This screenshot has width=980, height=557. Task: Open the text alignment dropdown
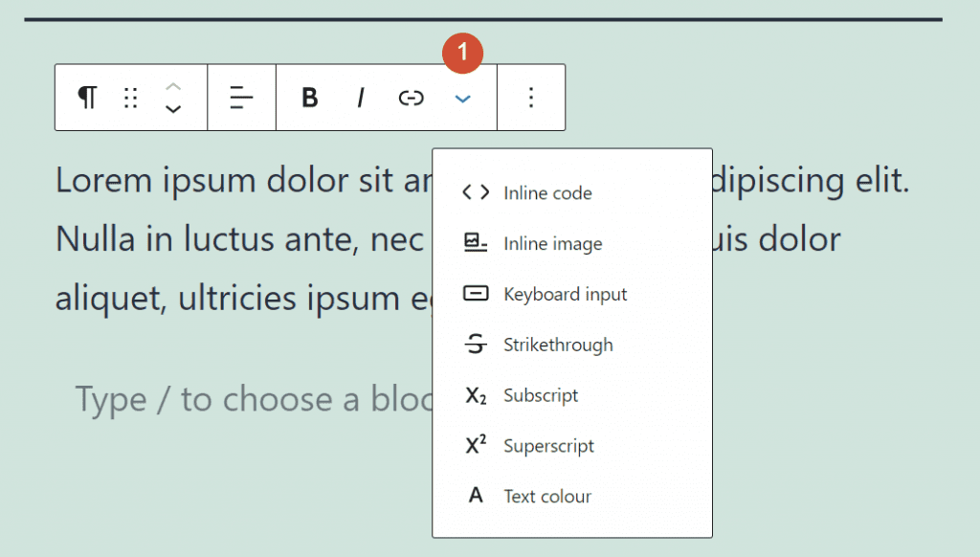tap(241, 97)
